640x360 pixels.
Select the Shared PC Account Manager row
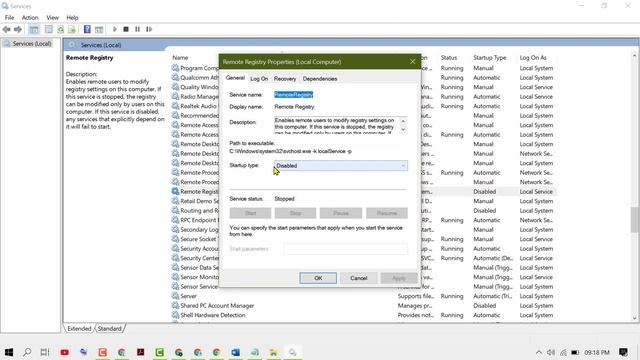(x=363, y=305)
